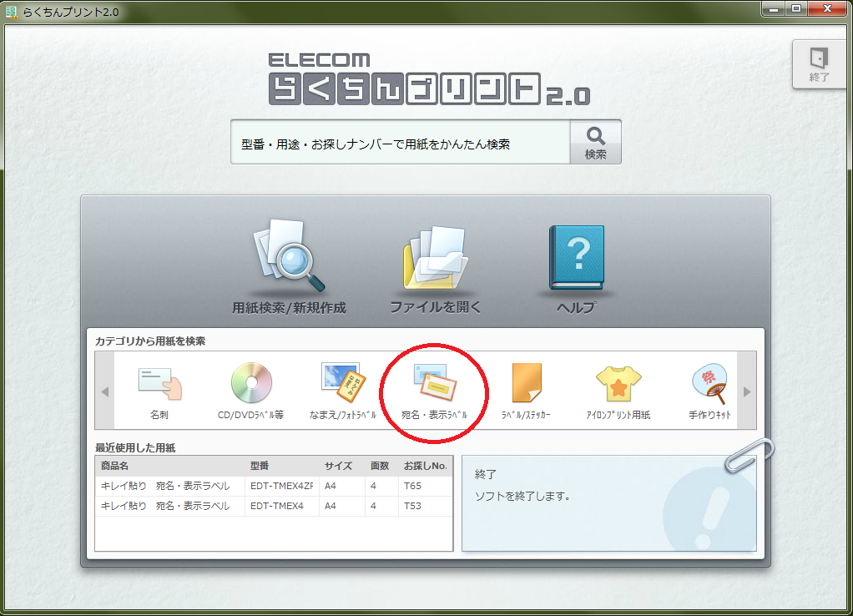Select the CD/DVDラベル等 disc category

click(x=250, y=391)
